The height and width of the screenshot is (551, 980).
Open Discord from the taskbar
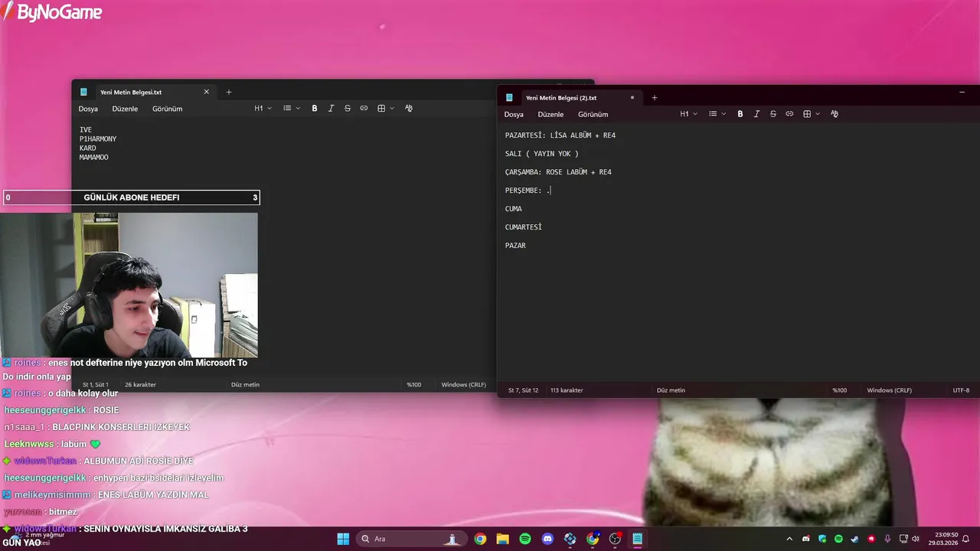tap(547, 539)
